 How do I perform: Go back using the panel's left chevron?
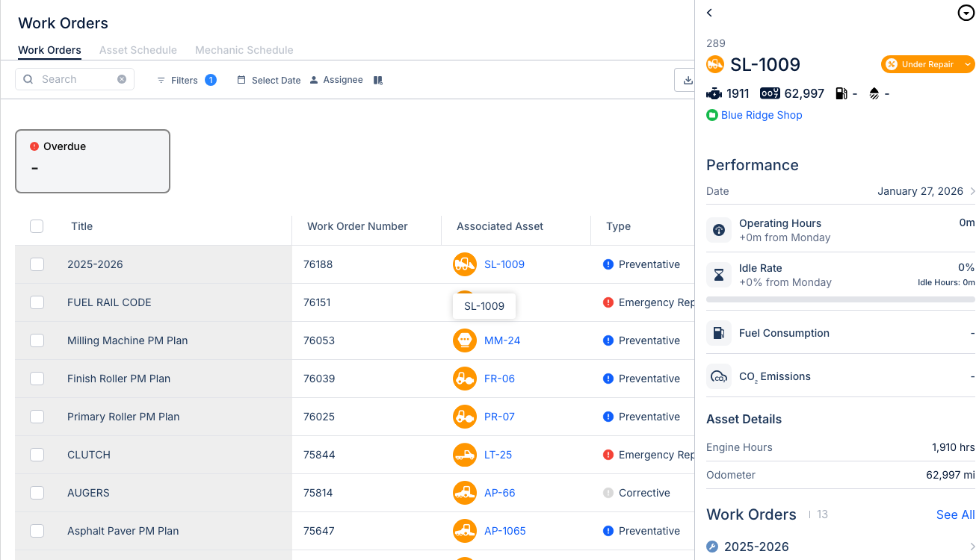click(709, 13)
